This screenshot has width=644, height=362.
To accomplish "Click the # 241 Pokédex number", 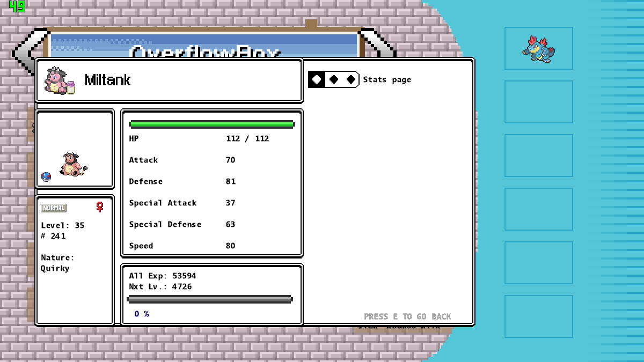I will point(53,236).
